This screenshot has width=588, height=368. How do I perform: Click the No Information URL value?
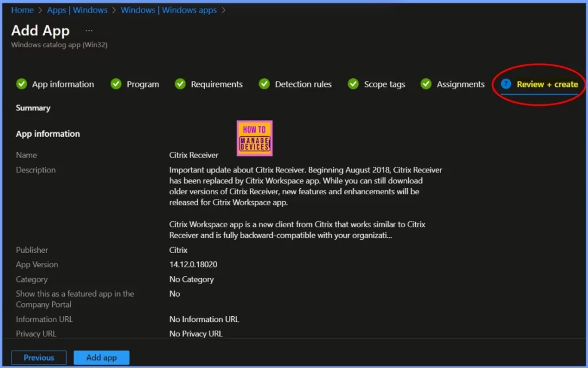(x=204, y=319)
